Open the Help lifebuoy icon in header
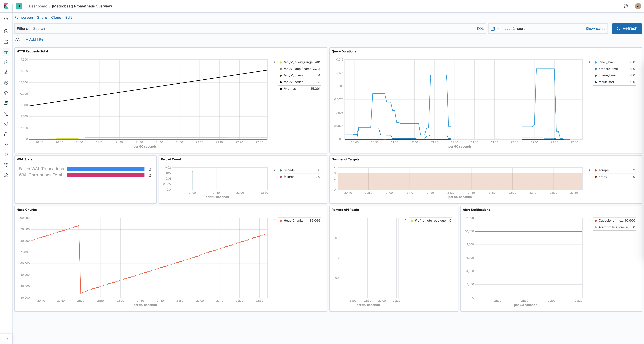Viewport: 644px width, 344px height. (x=626, y=6)
